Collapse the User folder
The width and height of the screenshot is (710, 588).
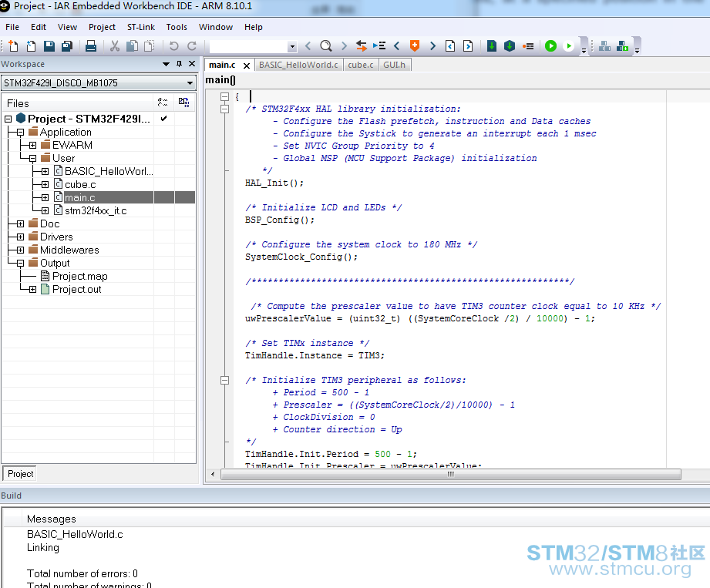[32, 159]
